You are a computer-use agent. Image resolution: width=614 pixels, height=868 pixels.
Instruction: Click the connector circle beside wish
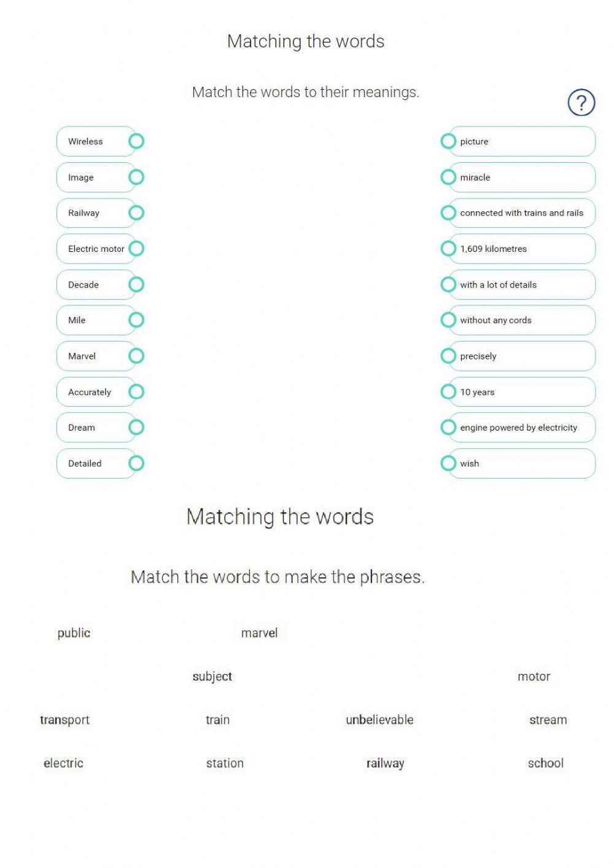tap(448, 463)
